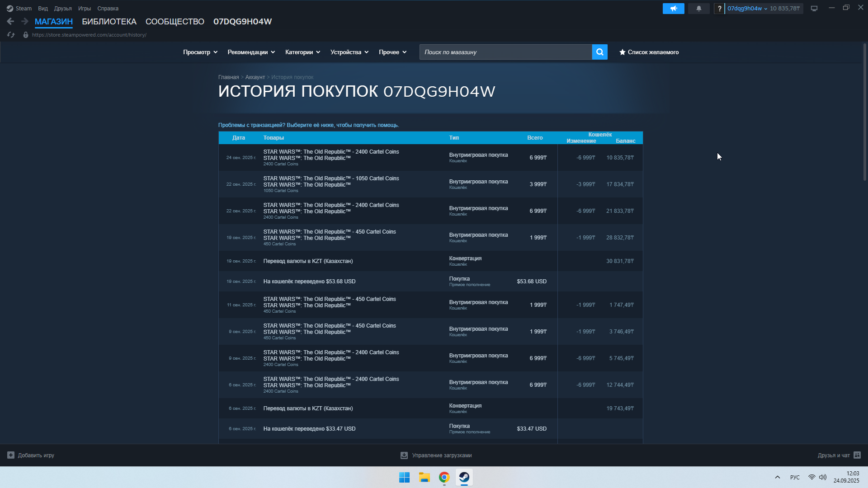Open account dropdown 07dqg9h04w
This screenshot has height=488, width=868.
point(747,9)
